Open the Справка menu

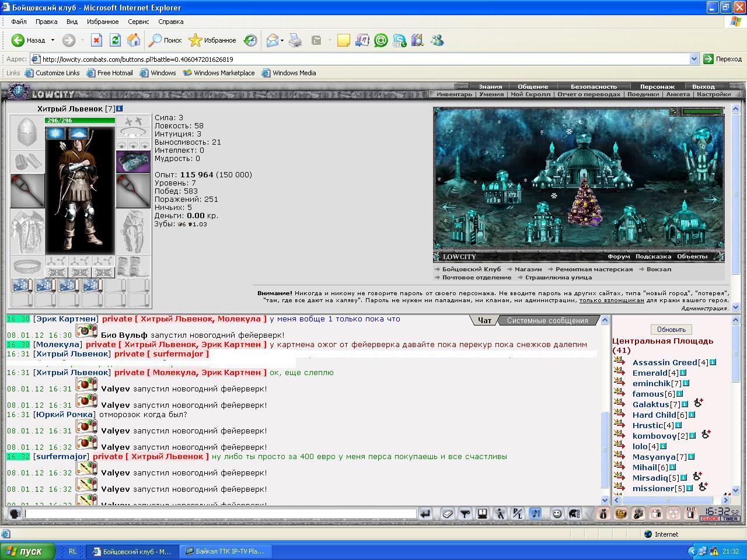[x=170, y=22]
